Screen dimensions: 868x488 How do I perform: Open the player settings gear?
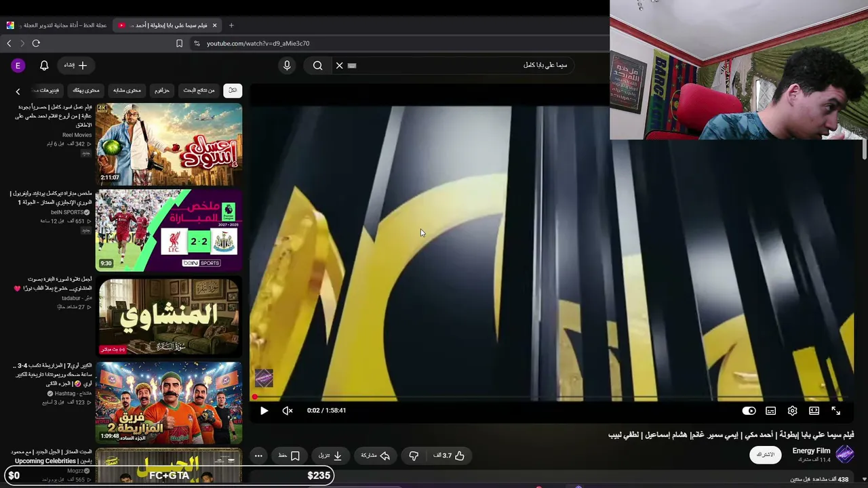[792, 411]
